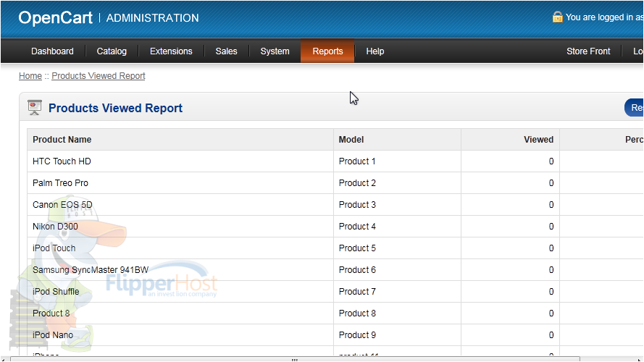Open the Dashboard menu

point(52,51)
